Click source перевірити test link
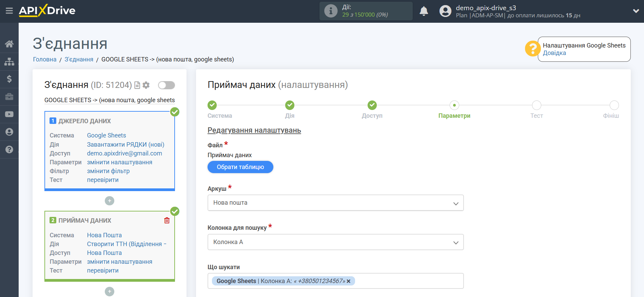 coord(103,180)
